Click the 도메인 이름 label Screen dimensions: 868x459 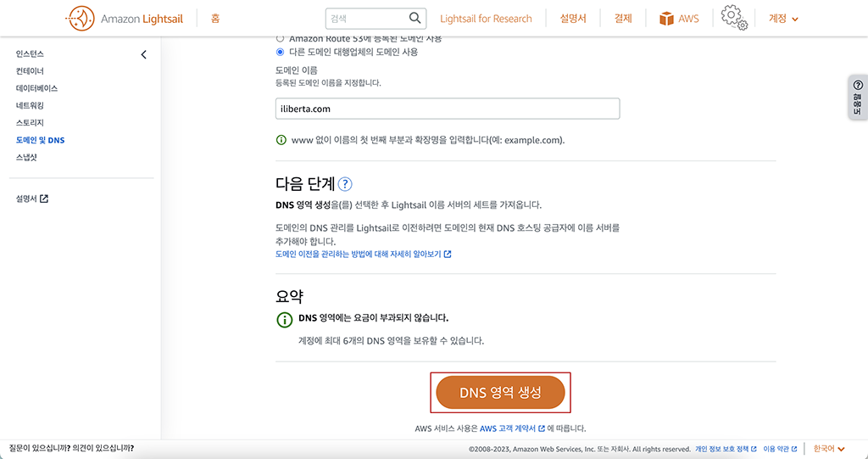click(x=296, y=70)
